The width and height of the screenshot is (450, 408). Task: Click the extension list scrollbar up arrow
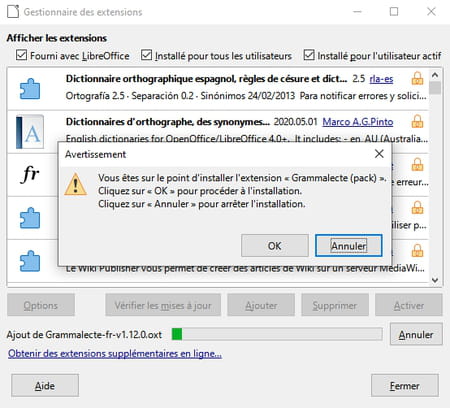coord(435,75)
